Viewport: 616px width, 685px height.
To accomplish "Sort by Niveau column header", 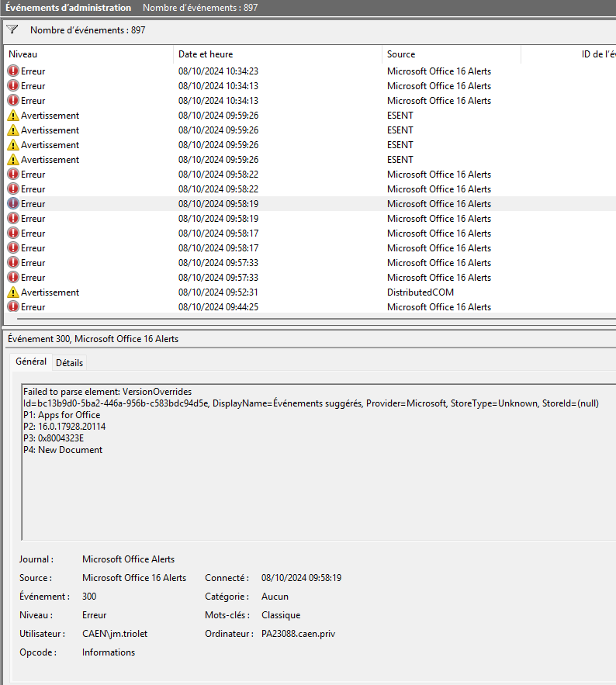I will pos(88,54).
